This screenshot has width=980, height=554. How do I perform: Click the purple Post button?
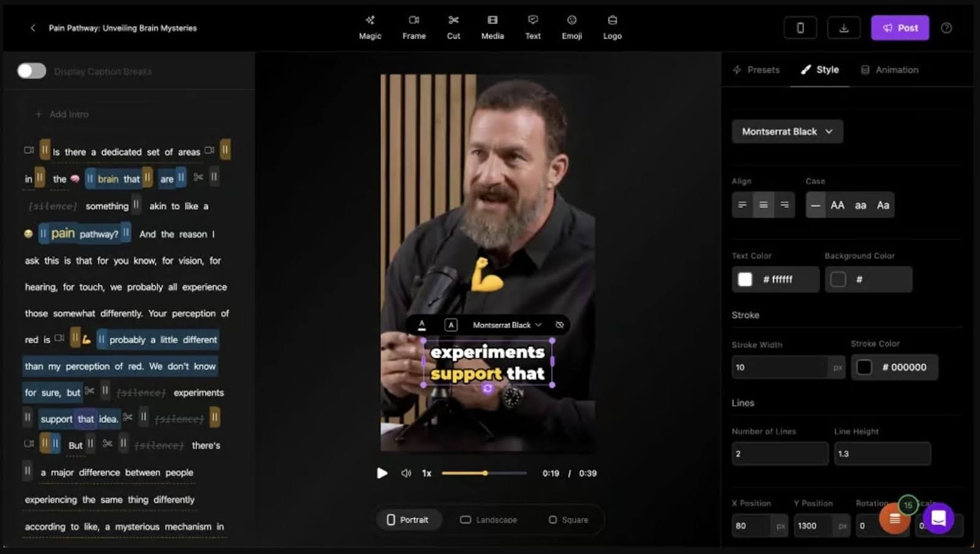tap(900, 28)
